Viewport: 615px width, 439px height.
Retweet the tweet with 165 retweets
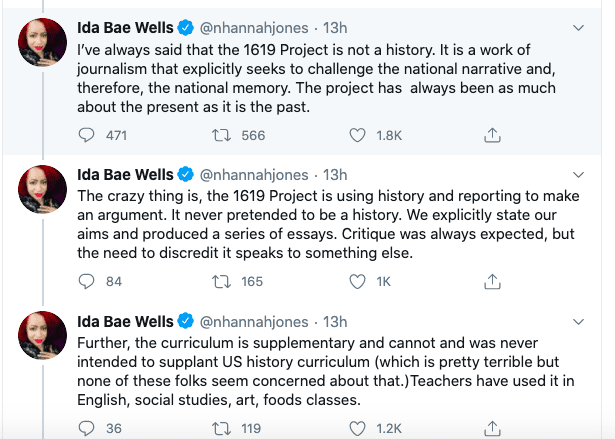[221, 282]
